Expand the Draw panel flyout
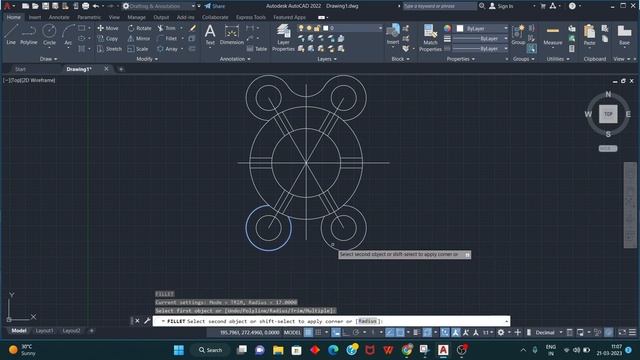This screenshot has height=360, width=640. coord(49,59)
